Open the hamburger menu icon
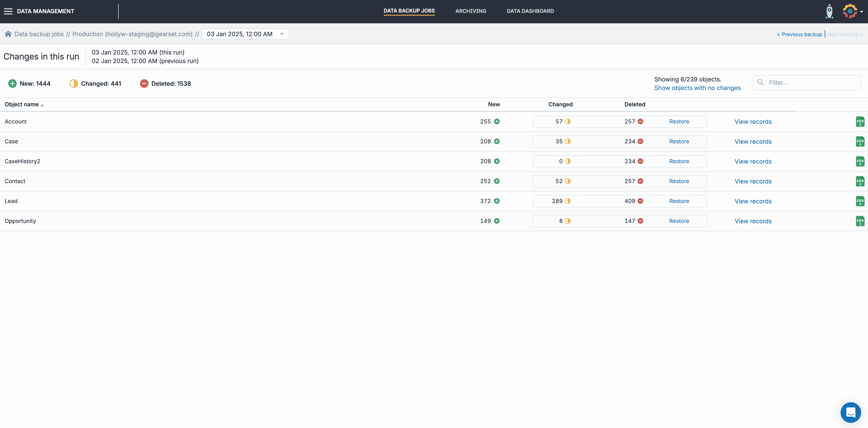Image resolution: width=868 pixels, height=428 pixels. [x=8, y=11]
